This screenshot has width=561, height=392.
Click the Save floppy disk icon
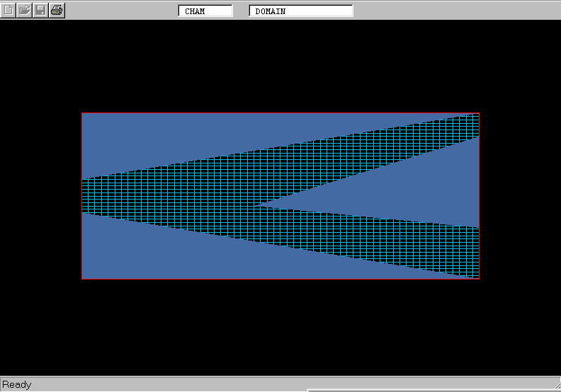(x=41, y=10)
